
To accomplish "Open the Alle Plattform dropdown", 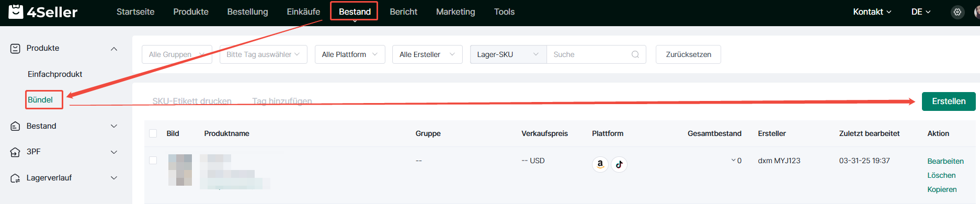I will point(350,54).
